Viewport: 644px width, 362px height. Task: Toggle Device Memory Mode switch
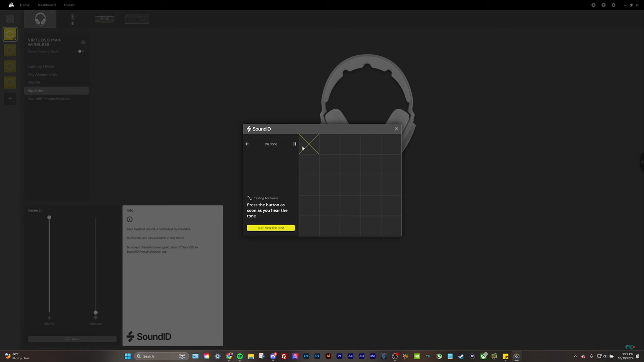pos(81,51)
